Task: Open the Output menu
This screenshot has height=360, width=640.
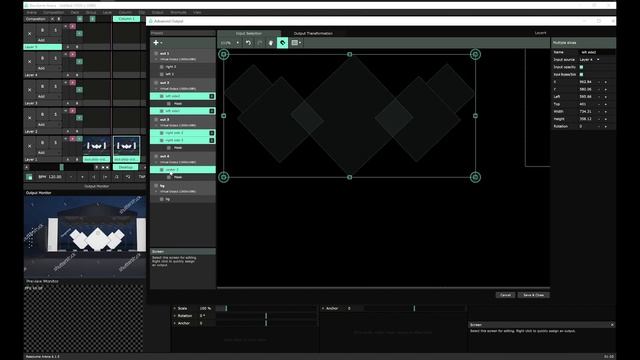Action: click(x=158, y=13)
